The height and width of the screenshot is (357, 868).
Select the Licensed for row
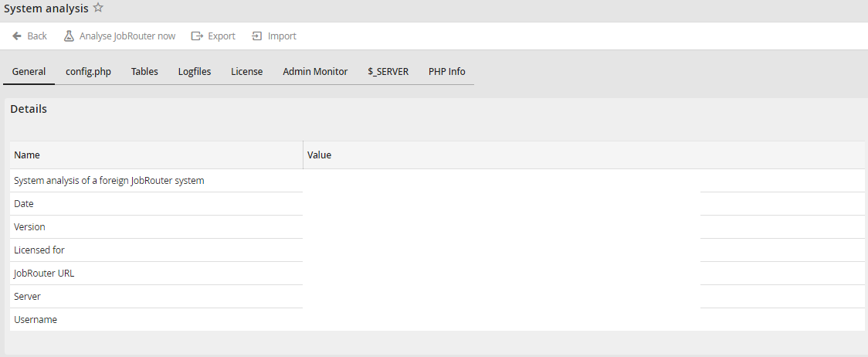(437, 250)
